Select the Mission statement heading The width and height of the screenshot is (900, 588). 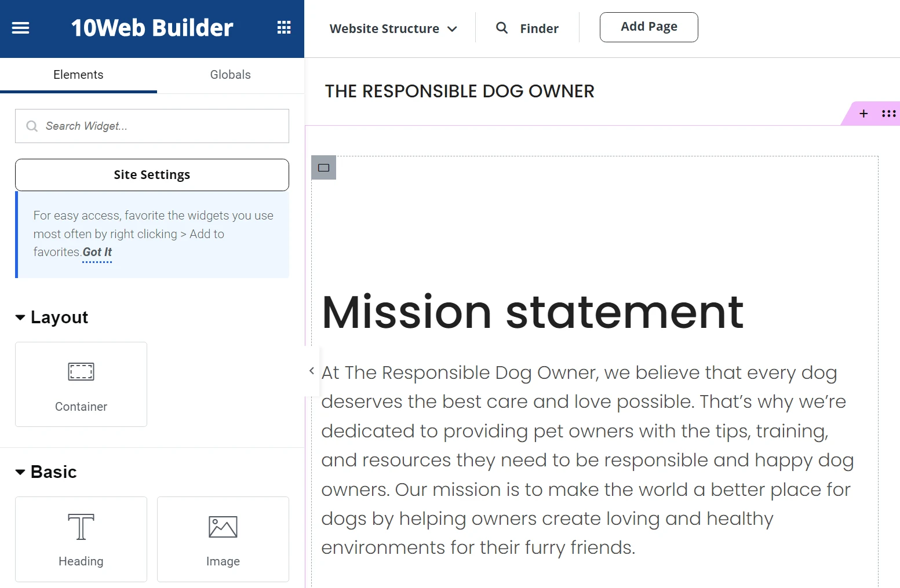click(x=533, y=312)
